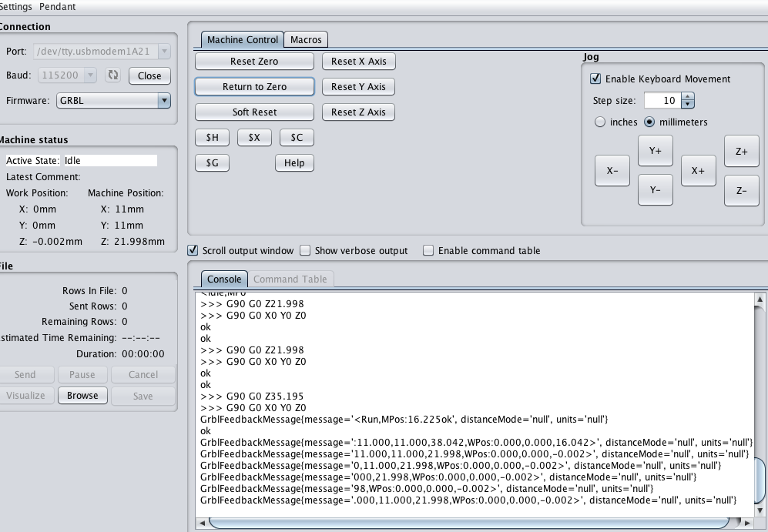Click the console horizontal scrollbar thumb
This screenshot has height=532, width=768.
click(469, 523)
